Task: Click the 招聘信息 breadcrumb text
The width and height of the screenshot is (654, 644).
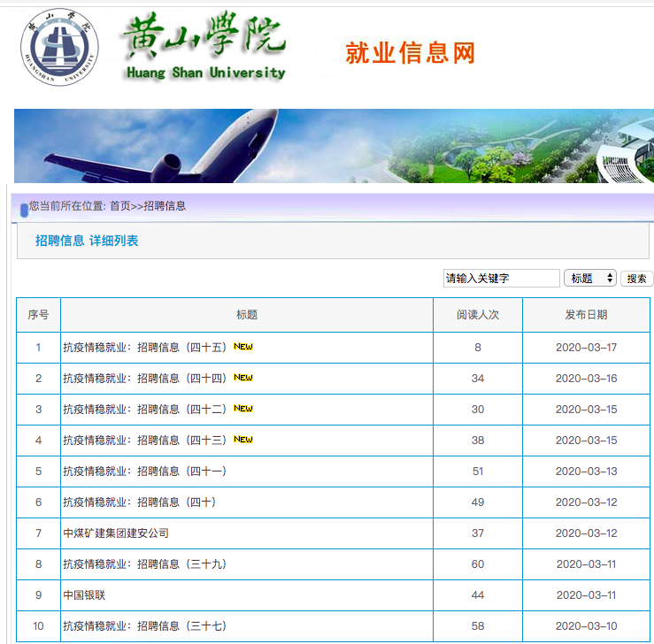Action: [x=165, y=206]
